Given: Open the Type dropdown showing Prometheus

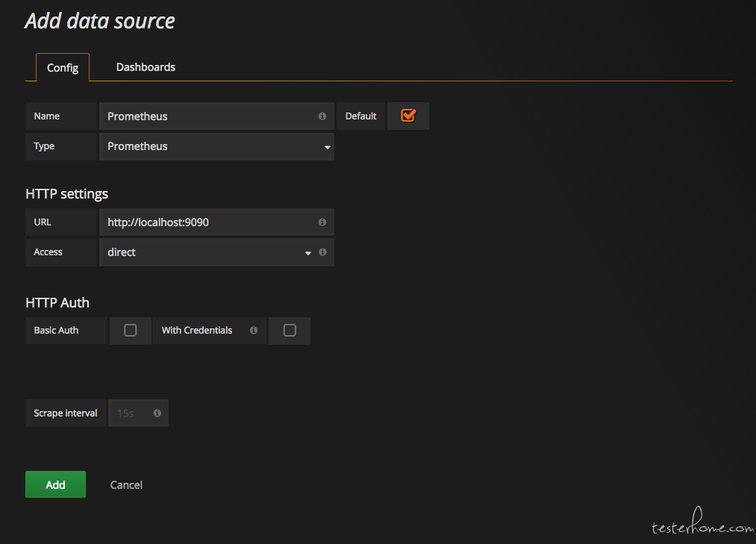Looking at the screenshot, I should [216, 146].
